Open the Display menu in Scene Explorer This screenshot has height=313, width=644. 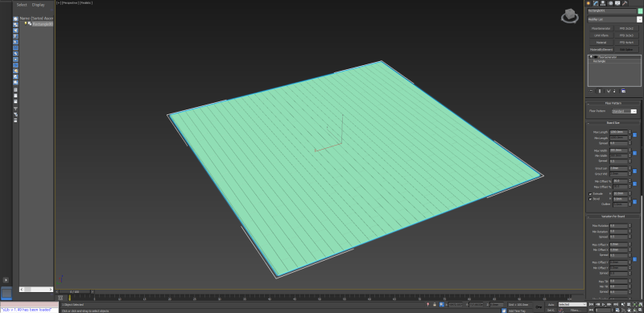point(38,5)
